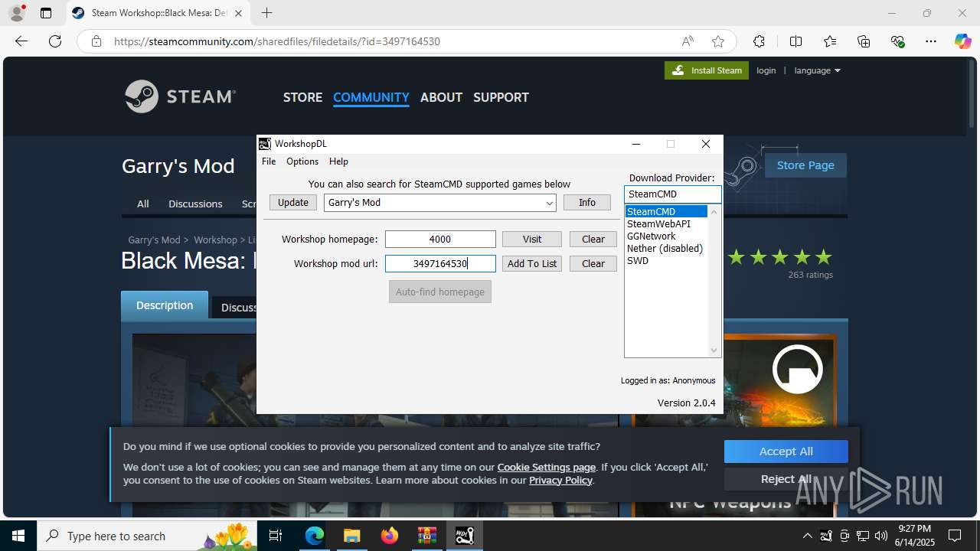Open the Privacy Policy link
980x551 pixels.
click(560, 480)
